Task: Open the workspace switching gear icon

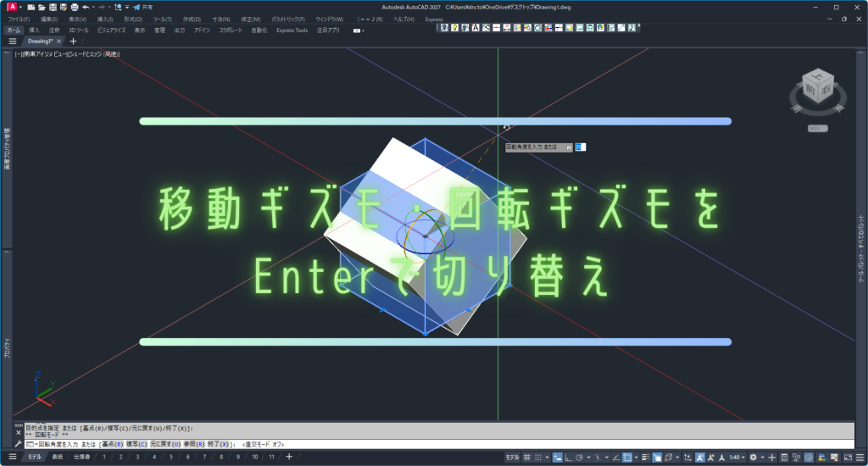Action: (x=752, y=458)
